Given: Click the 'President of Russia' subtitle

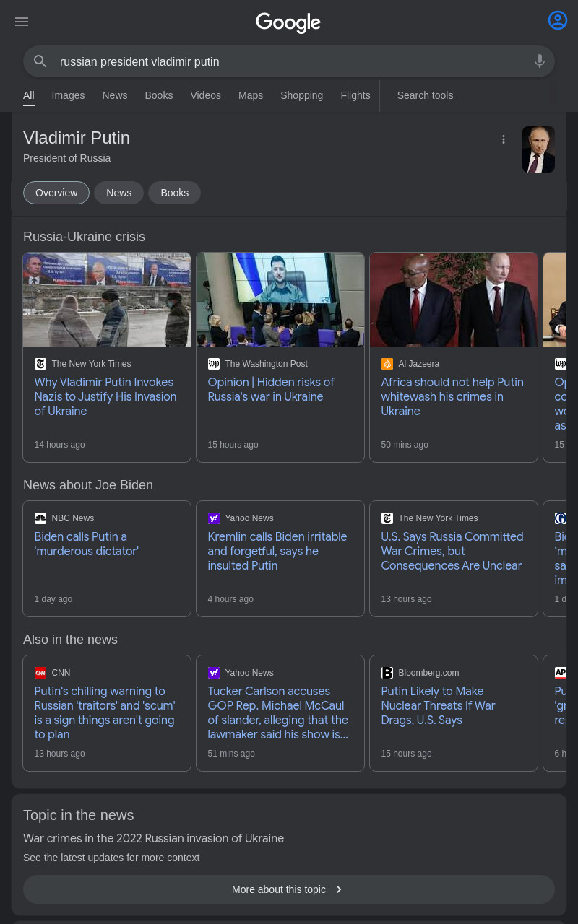Looking at the screenshot, I should [x=66, y=158].
